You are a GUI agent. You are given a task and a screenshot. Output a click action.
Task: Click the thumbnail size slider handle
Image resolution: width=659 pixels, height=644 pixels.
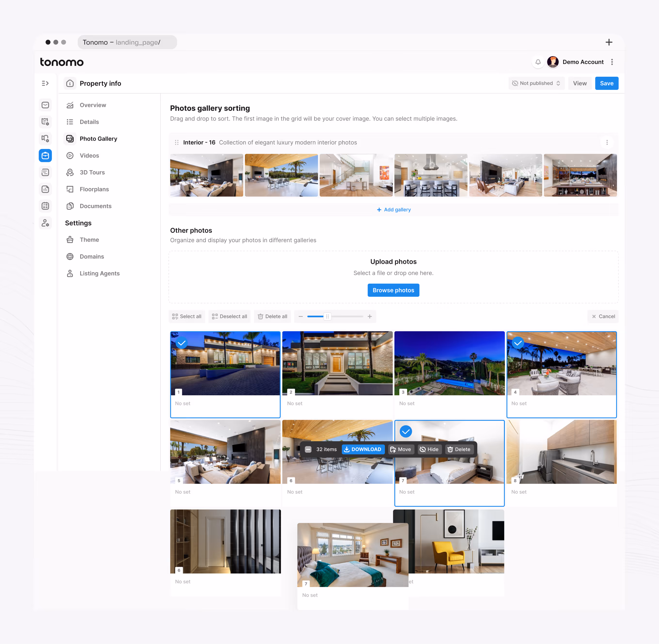[x=327, y=316]
